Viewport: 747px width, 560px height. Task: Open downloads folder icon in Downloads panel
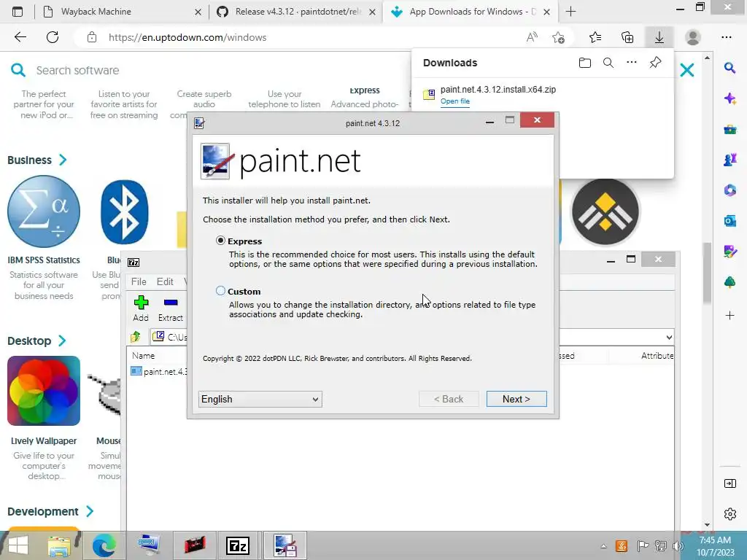pyautogui.click(x=585, y=63)
